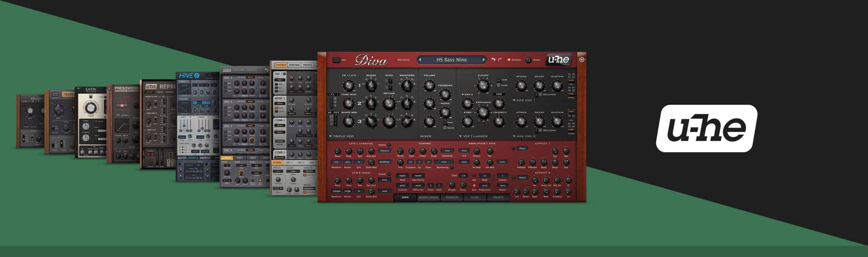Screen dimensions: 868x257
Task: Click the Effect 1 Plate1 selector
Action: tap(522, 148)
